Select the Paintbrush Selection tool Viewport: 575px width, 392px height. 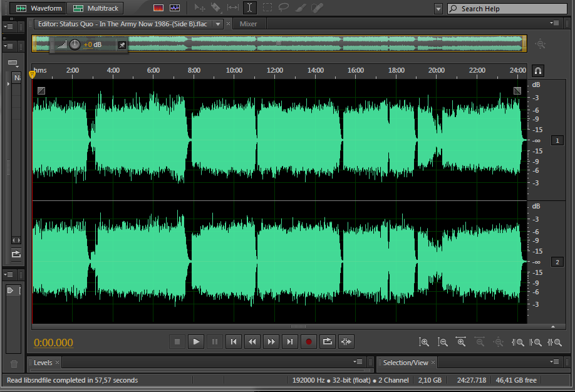point(300,8)
